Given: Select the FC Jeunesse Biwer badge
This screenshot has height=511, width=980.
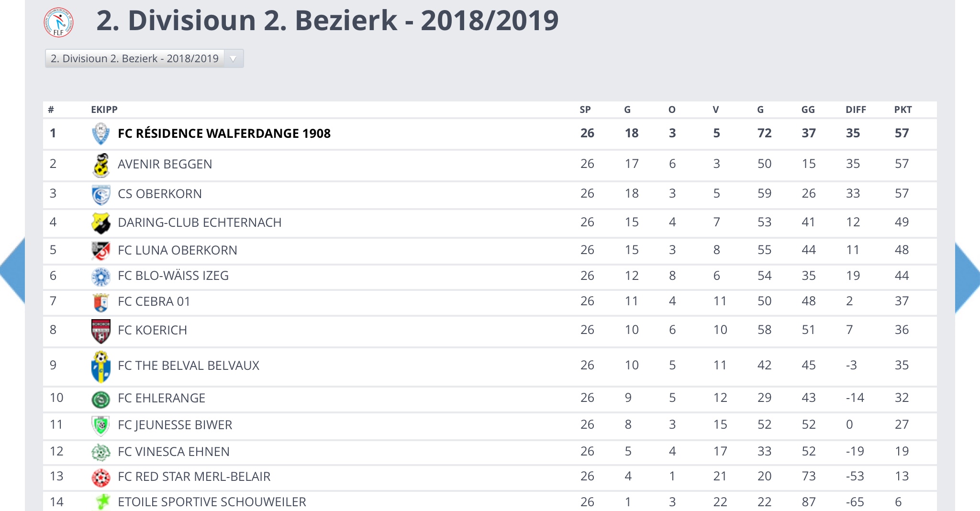Looking at the screenshot, I should point(101,424).
